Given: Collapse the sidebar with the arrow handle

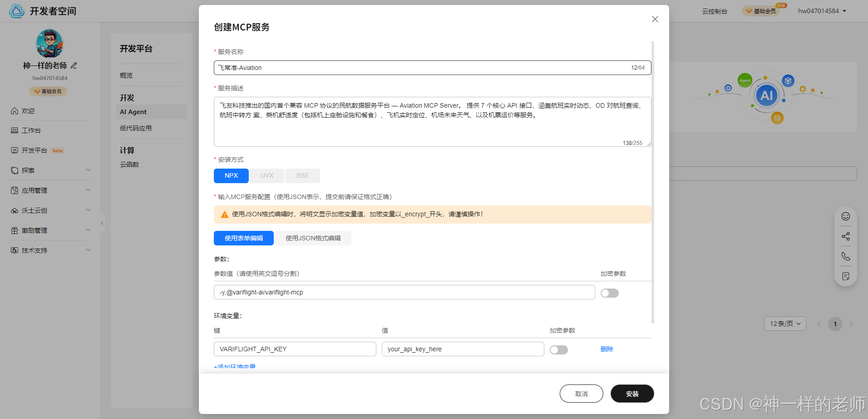Looking at the screenshot, I should pyautogui.click(x=102, y=223).
